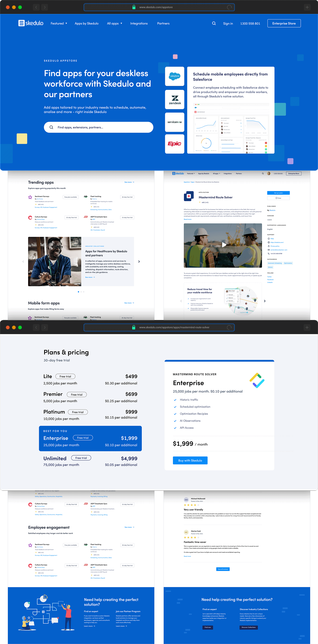Expand the Featured dropdown in the blue hero header
Image resolution: width=318 pixels, height=644 pixels.
59,23
